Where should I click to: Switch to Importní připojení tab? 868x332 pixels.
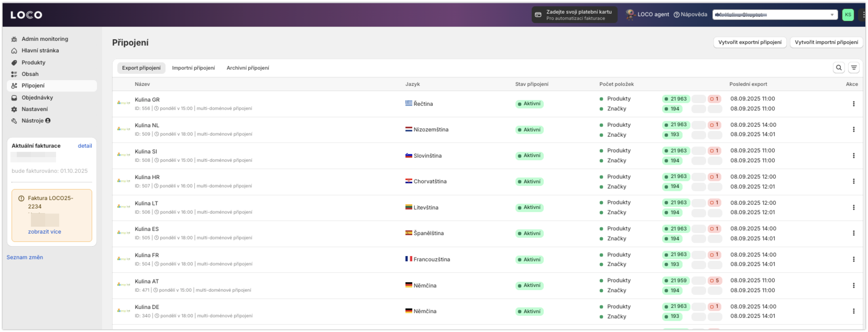[193, 68]
